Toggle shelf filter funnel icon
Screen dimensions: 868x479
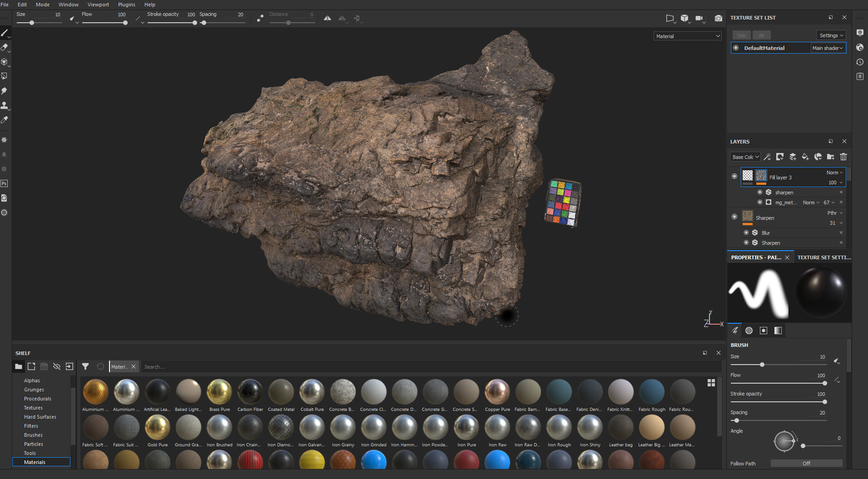coord(85,366)
